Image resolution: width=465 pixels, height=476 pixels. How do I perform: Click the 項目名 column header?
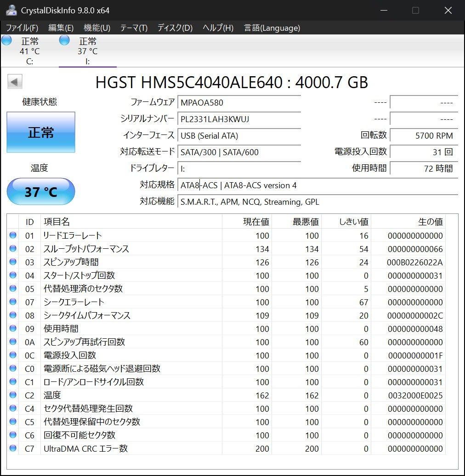point(131,222)
